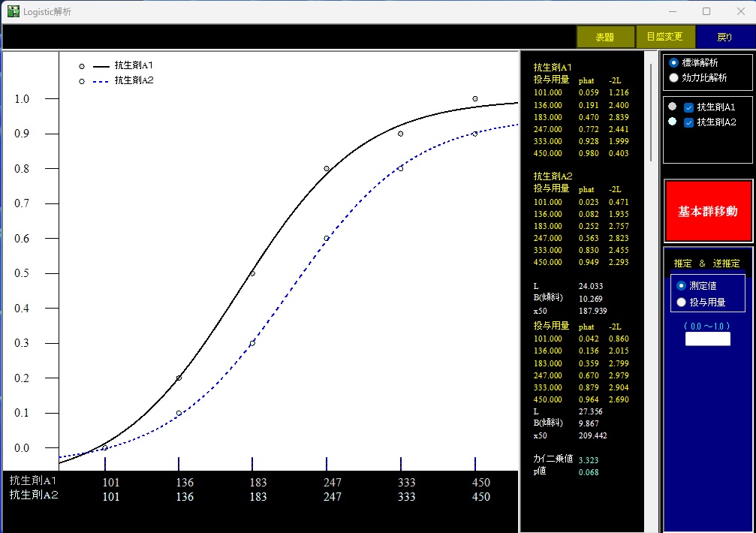
Task: Maximize the Logistic解析 window
Action: [x=706, y=11]
